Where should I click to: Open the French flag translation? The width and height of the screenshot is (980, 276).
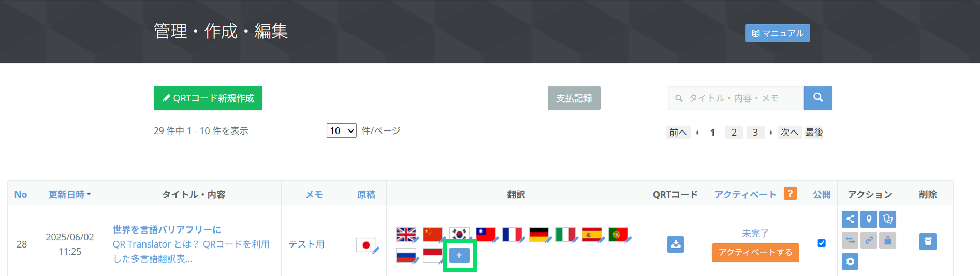513,235
